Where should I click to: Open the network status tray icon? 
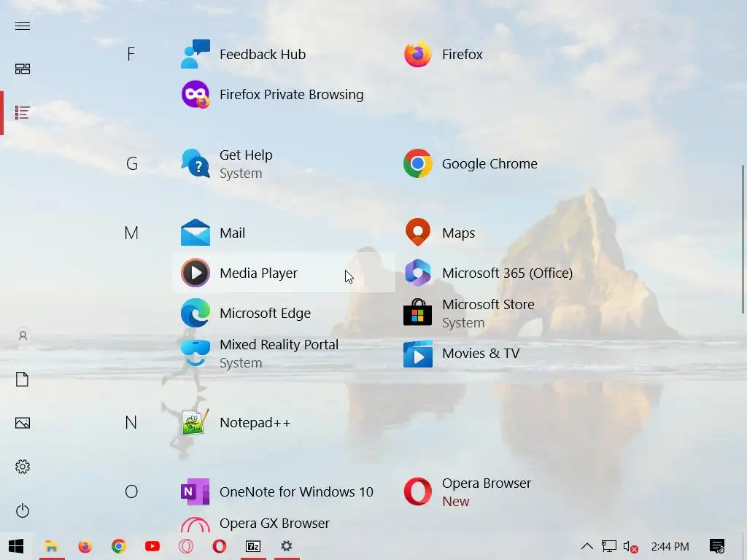tap(609, 546)
